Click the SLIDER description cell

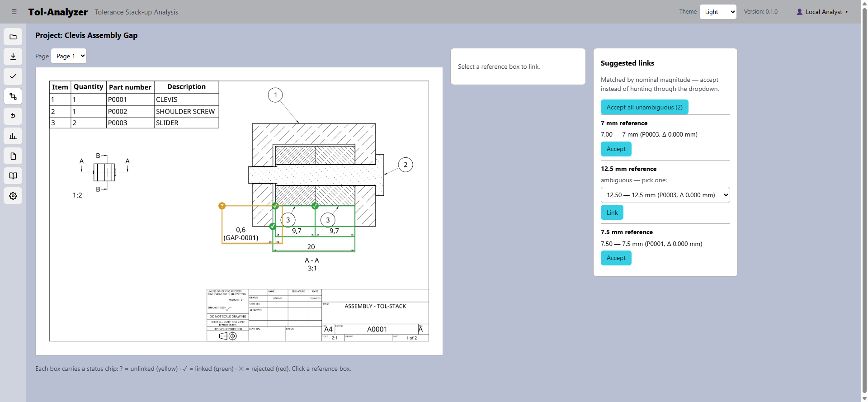(186, 123)
